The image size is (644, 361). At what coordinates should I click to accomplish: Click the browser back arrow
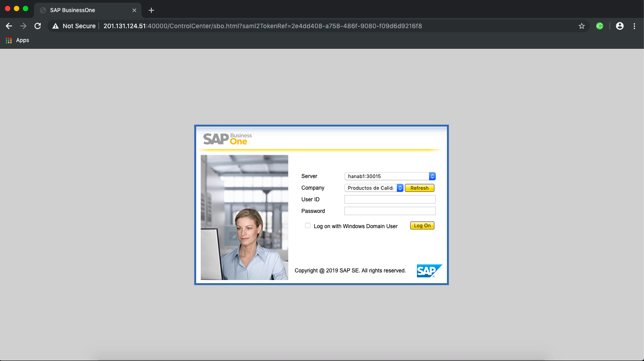[x=9, y=26]
